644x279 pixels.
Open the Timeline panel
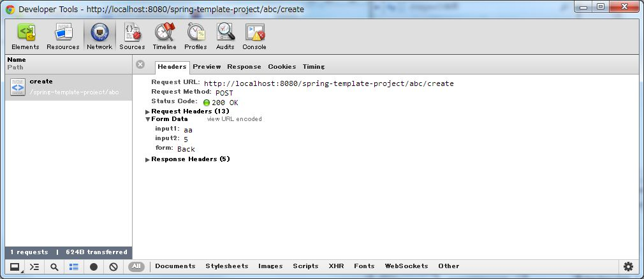[x=165, y=36]
